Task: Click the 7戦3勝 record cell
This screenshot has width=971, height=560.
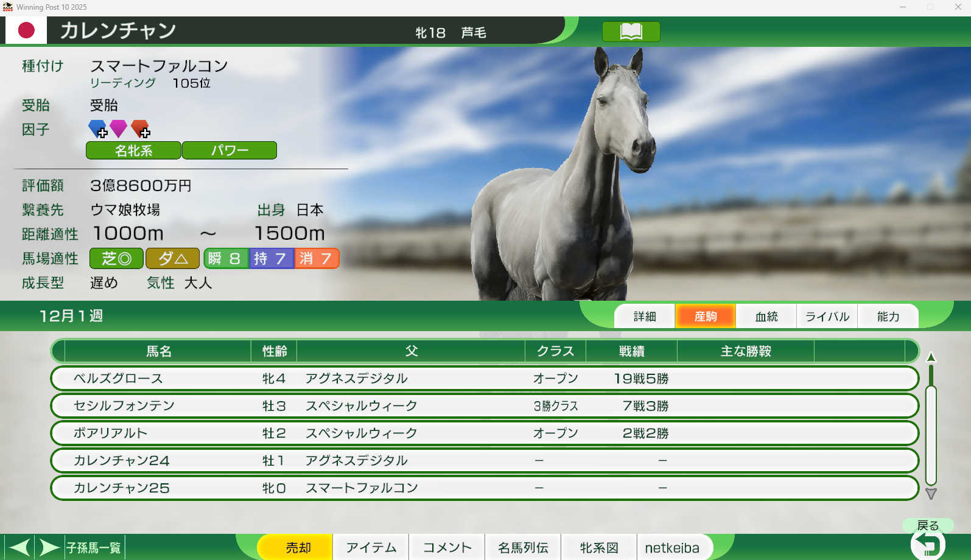Action: click(x=645, y=406)
